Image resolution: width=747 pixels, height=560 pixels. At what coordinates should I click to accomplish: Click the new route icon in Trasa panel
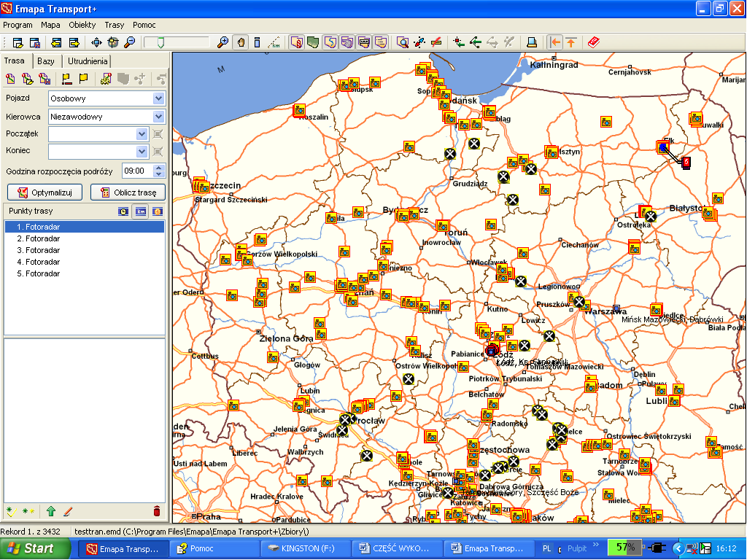(x=10, y=79)
